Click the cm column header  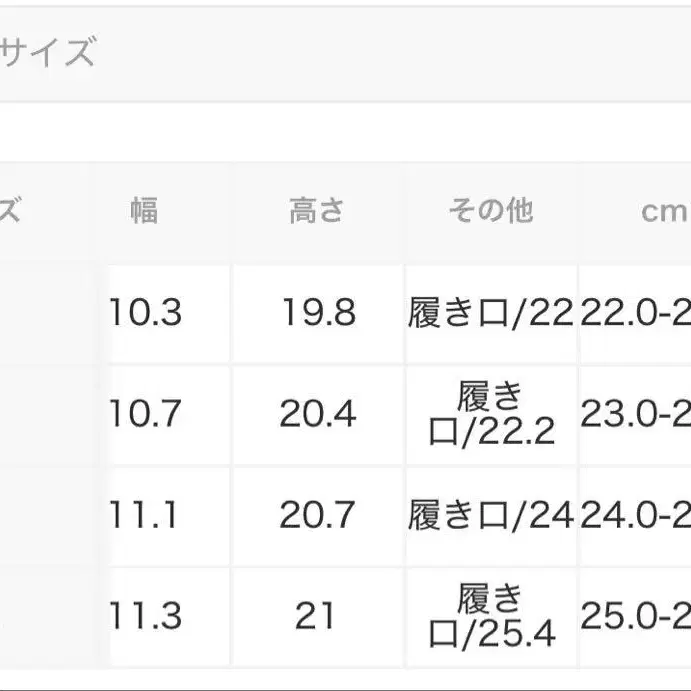(664, 211)
